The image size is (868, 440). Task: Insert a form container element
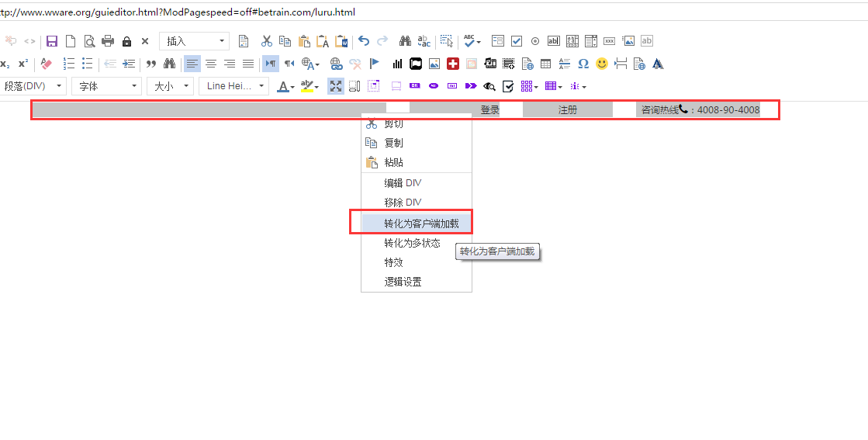click(x=498, y=41)
